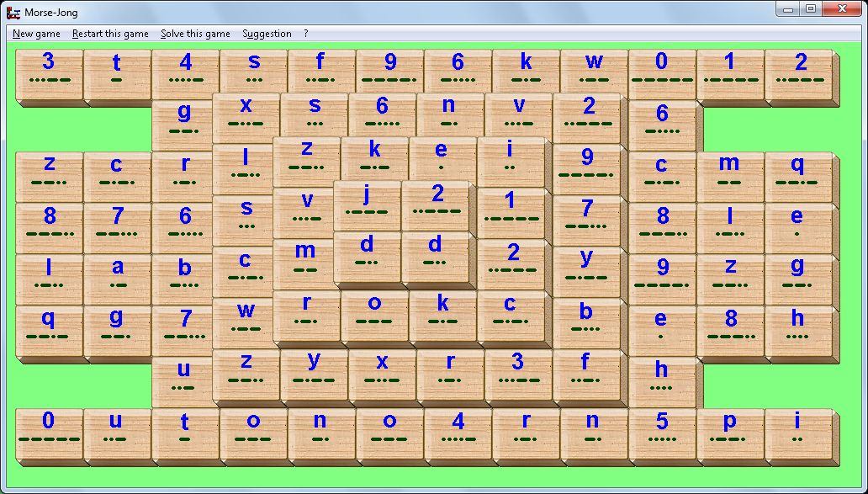Image resolution: width=868 pixels, height=494 pixels.
Task: Click the 4 tile in the bottom row
Action: coord(458,433)
